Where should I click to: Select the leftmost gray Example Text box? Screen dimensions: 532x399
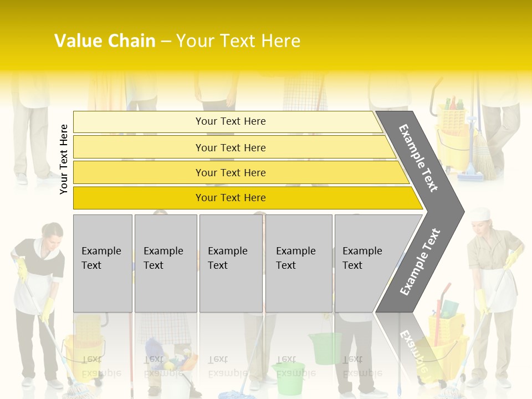(x=103, y=263)
